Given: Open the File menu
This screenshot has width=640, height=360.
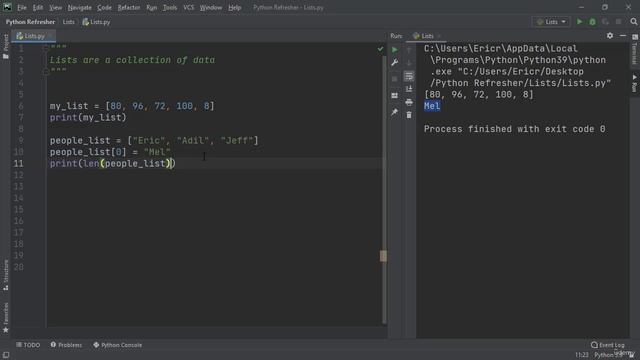Looking at the screenshot, I should coord(22,7).
